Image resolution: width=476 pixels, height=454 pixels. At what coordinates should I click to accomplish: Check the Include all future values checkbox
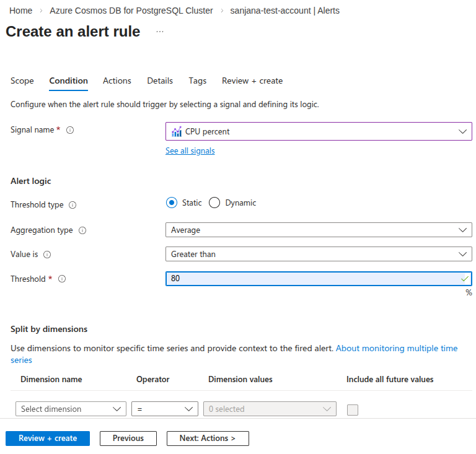point(353,410)
